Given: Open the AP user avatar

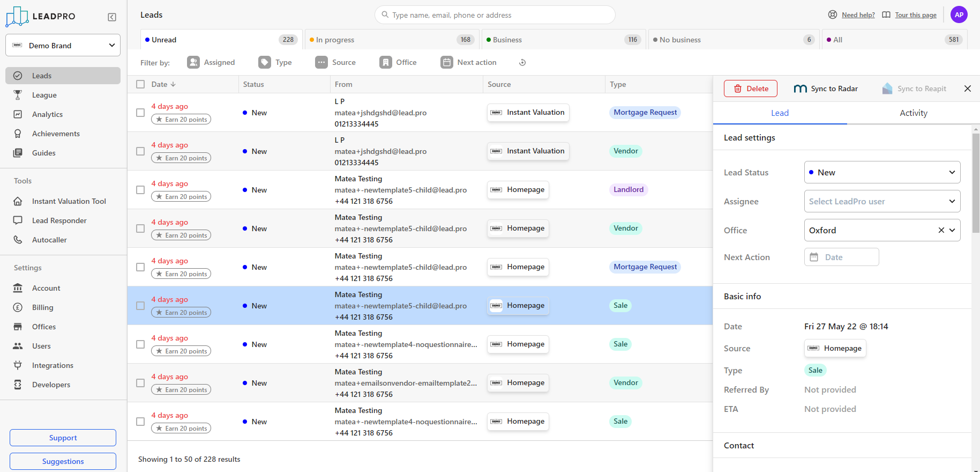Looking at the screenshot, I should coord(959,15).
